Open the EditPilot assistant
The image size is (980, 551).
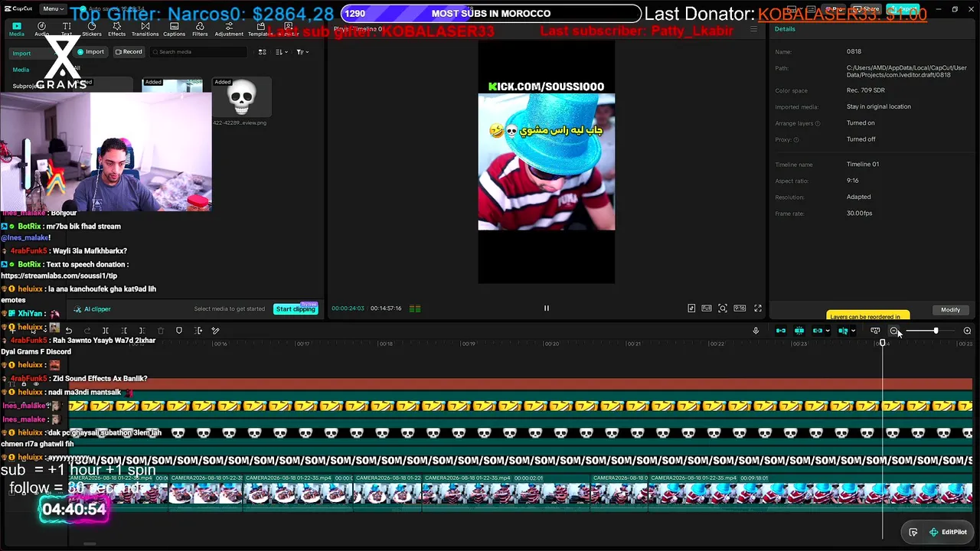(948, 532)
